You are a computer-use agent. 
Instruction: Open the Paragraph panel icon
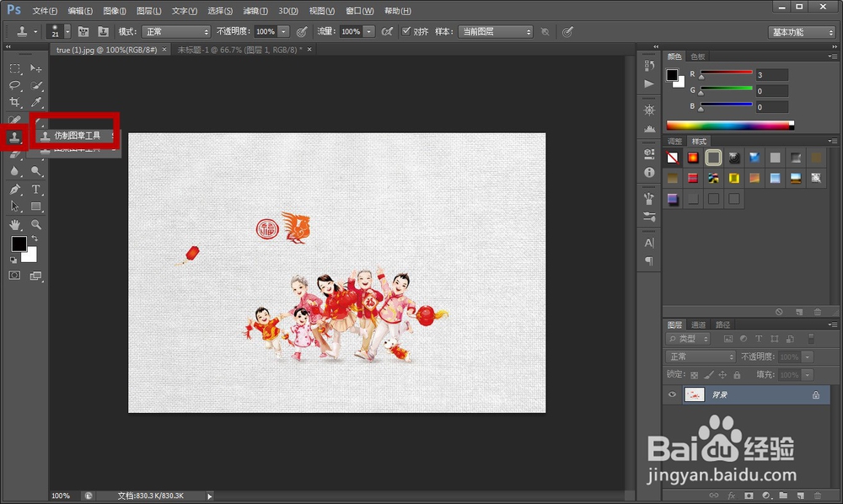(x=649, y=261)
